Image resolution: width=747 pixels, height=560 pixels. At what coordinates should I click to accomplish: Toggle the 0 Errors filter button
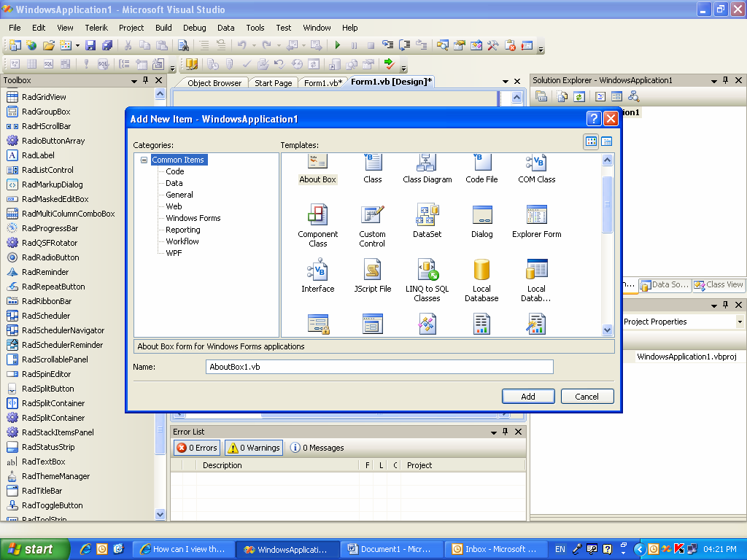pos(197,448)
